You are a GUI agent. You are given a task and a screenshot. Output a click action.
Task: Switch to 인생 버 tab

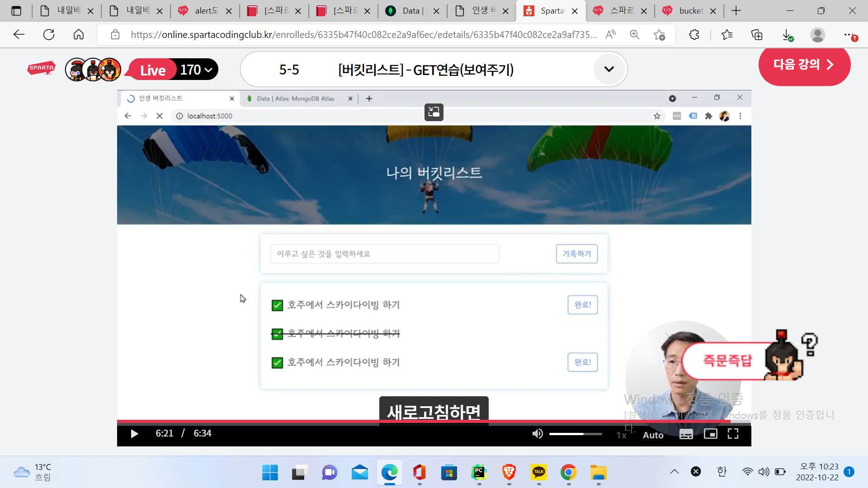point(482,11)
